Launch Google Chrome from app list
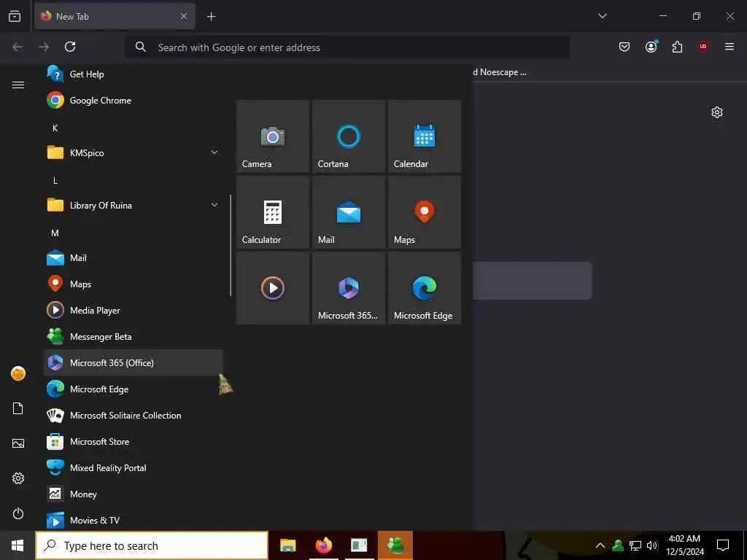 133,101
